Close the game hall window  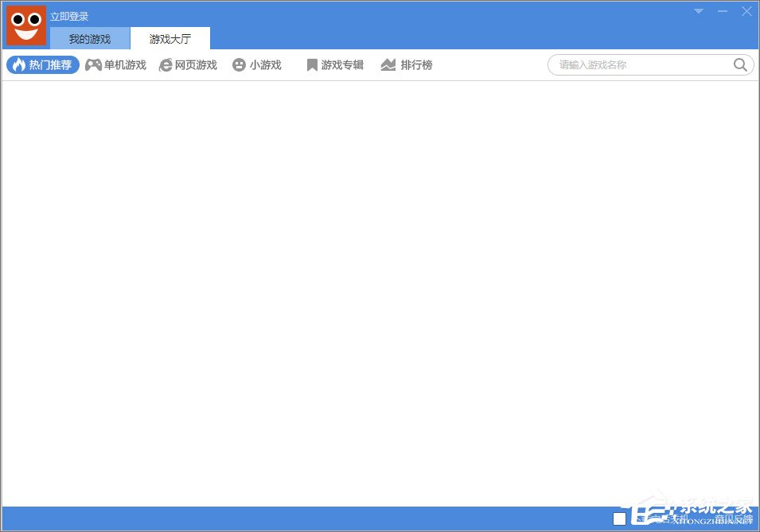(747, 11)
